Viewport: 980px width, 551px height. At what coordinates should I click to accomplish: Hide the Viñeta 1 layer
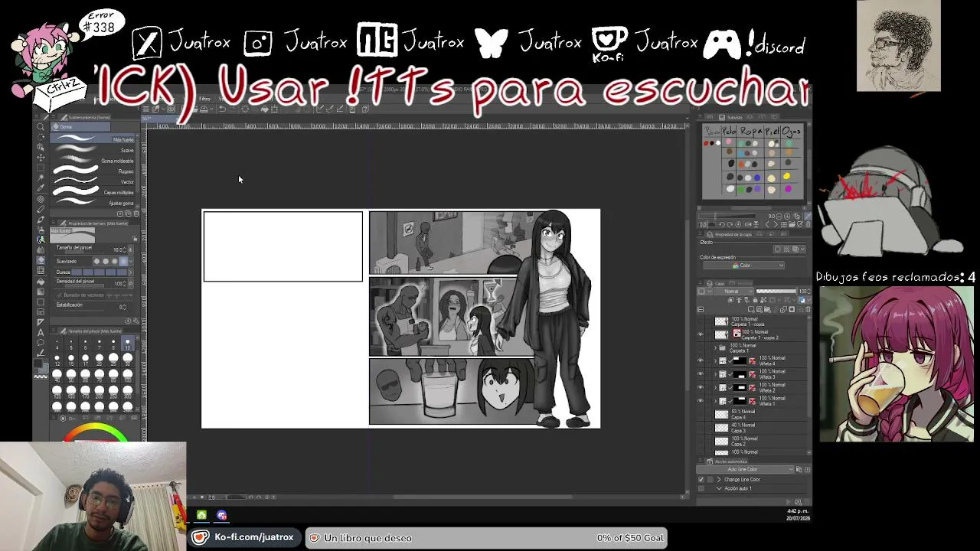click(x=701, y=401)
